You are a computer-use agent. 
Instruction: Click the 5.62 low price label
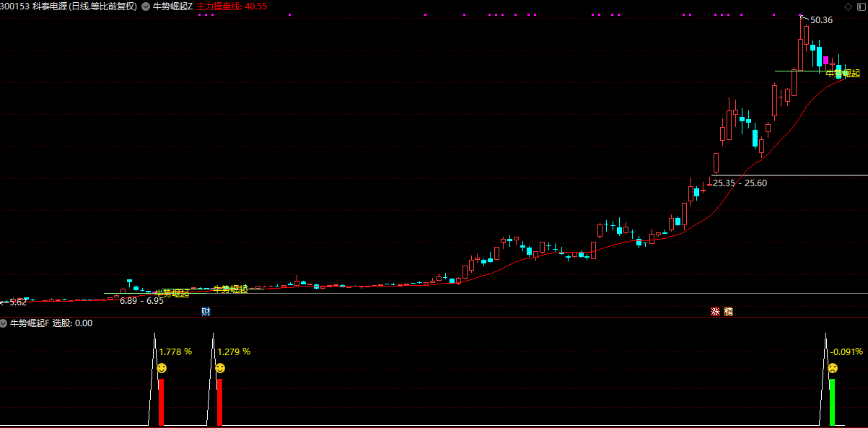coord(17,302)
